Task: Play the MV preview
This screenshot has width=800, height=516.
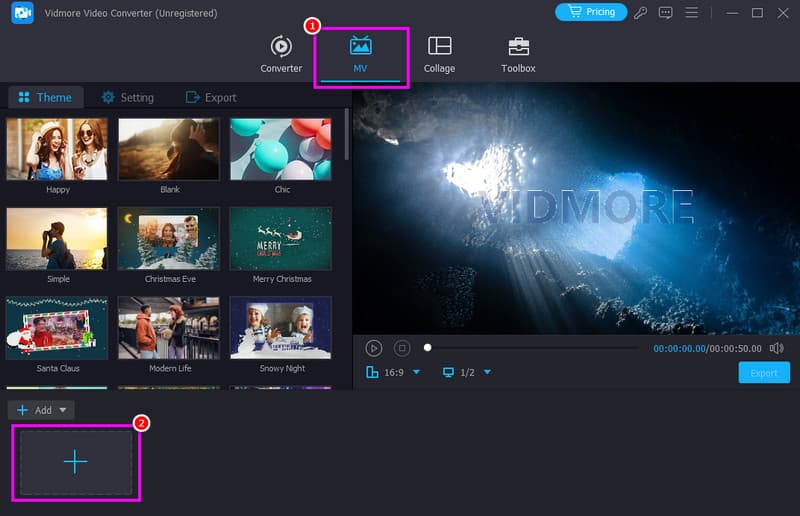Action: [374, 348]
